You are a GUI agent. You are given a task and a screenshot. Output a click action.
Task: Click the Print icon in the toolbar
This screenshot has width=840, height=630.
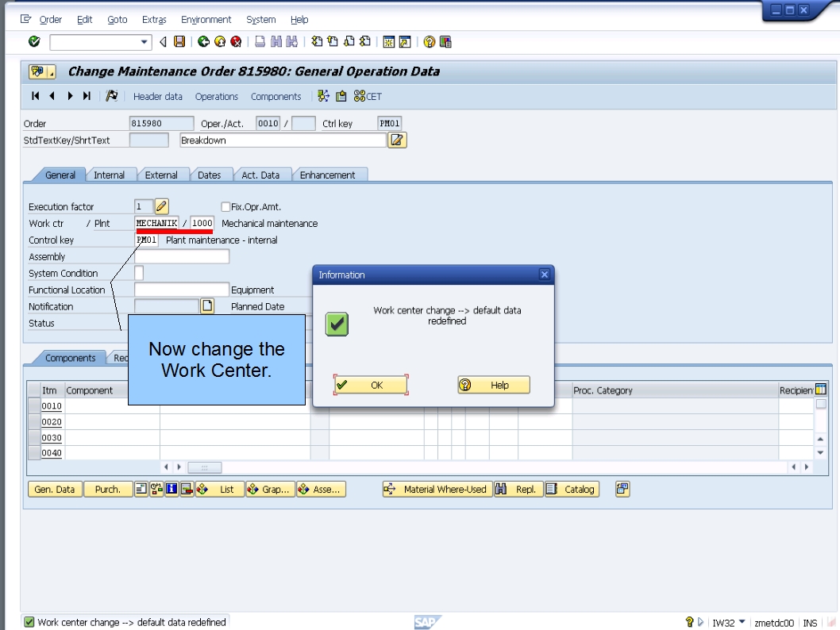(261, 41)
